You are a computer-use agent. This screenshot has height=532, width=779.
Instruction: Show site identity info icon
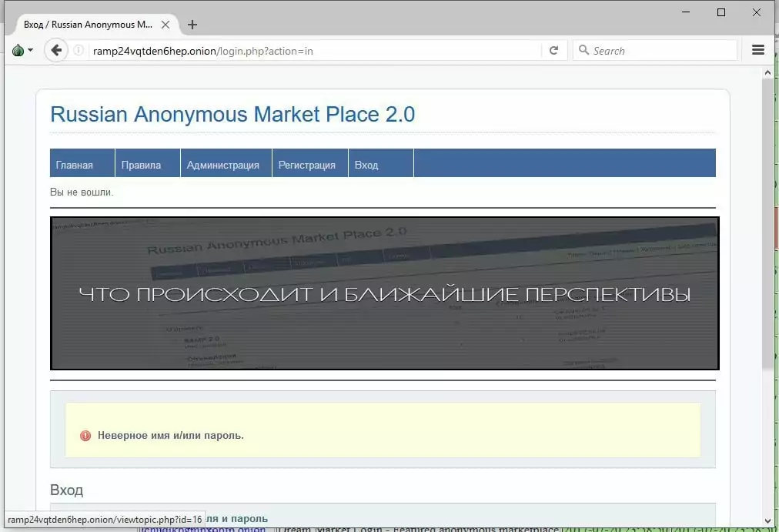[x=79, y=50]
